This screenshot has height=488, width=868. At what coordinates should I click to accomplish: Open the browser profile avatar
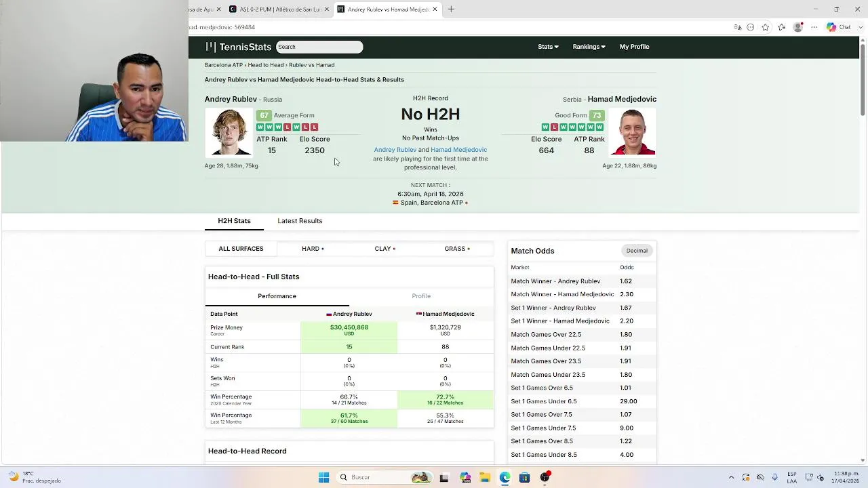(798, 27)
